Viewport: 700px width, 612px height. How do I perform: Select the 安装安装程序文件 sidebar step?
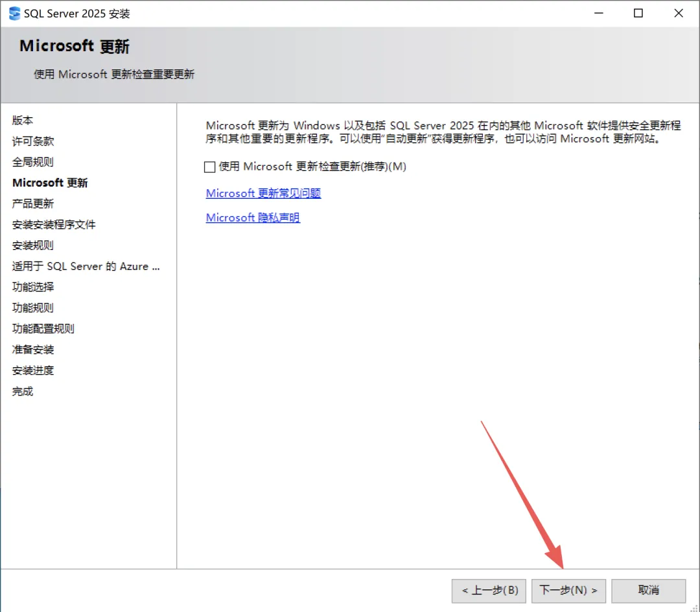(54, 225)
